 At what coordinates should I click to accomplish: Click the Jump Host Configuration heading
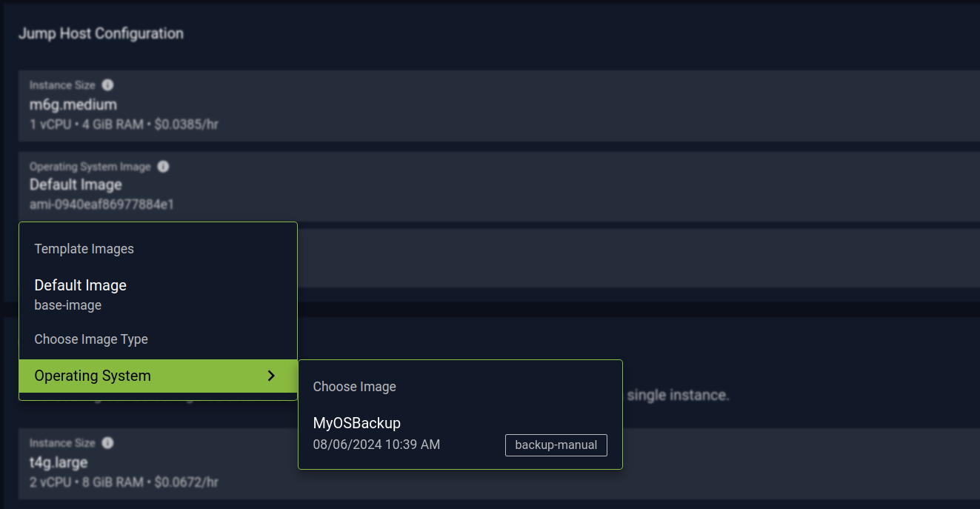click(x=101, y=33)
